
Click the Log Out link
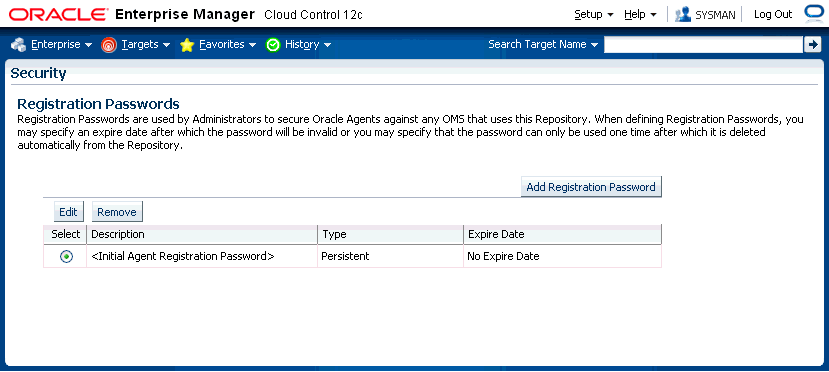pyautogui.click(x=773, y=14)
